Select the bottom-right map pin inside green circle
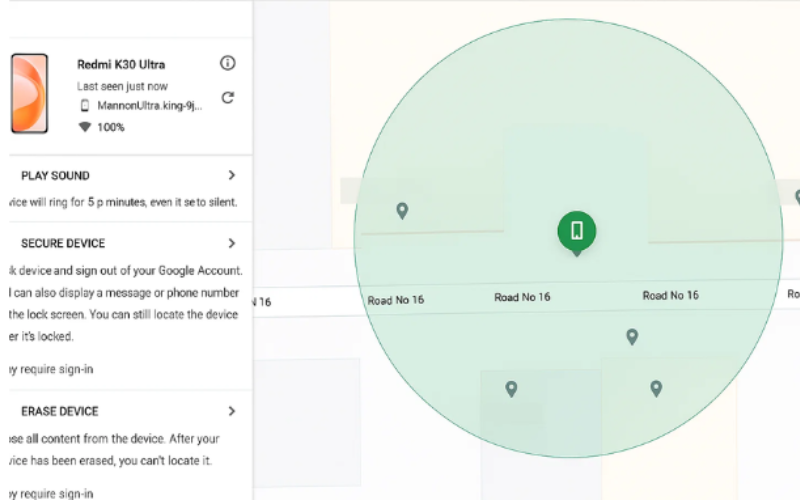This screenshot has height=500, width=800. click(x=656, y=388)
